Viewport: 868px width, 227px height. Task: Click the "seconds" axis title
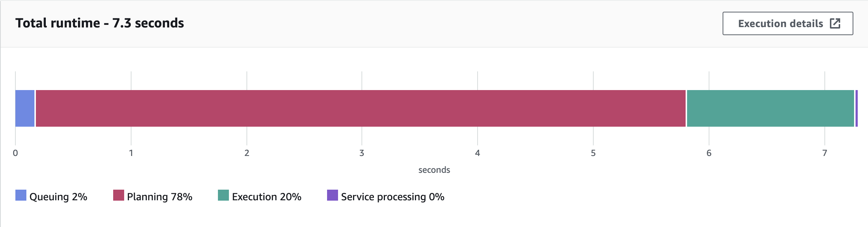434,170
